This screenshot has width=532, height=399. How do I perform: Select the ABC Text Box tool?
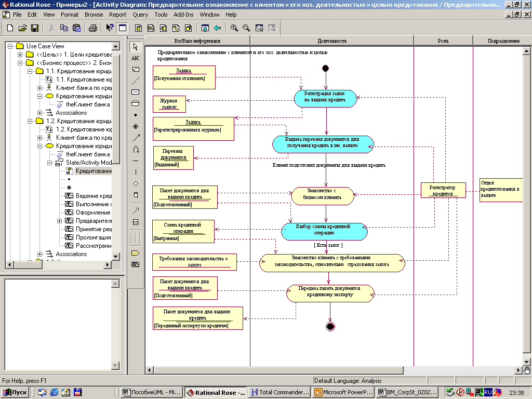136,58
